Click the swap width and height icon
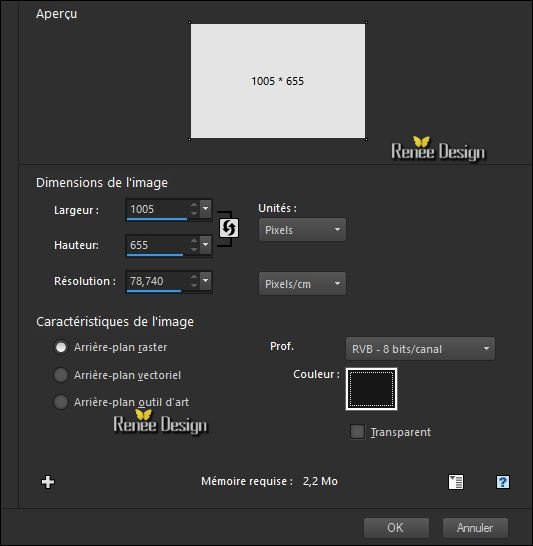533x546 pixels. pyautogui.click(x=229, y=228)
